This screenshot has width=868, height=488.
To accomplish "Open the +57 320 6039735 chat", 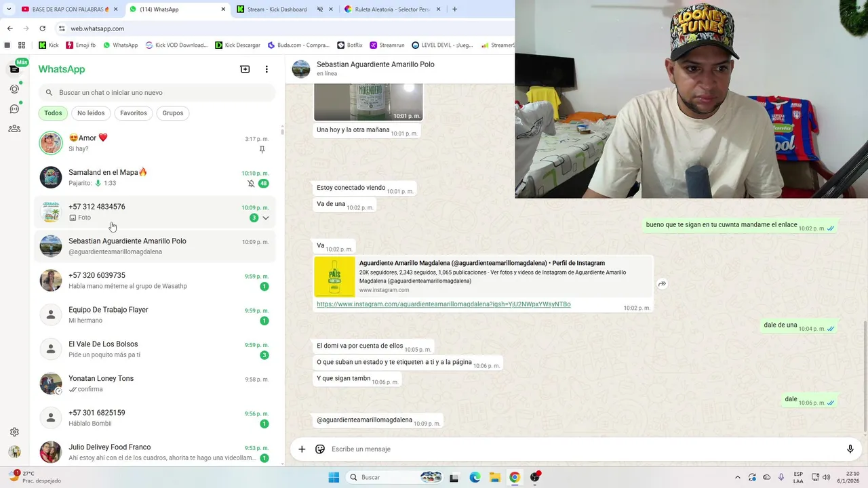I will [155, 281].
